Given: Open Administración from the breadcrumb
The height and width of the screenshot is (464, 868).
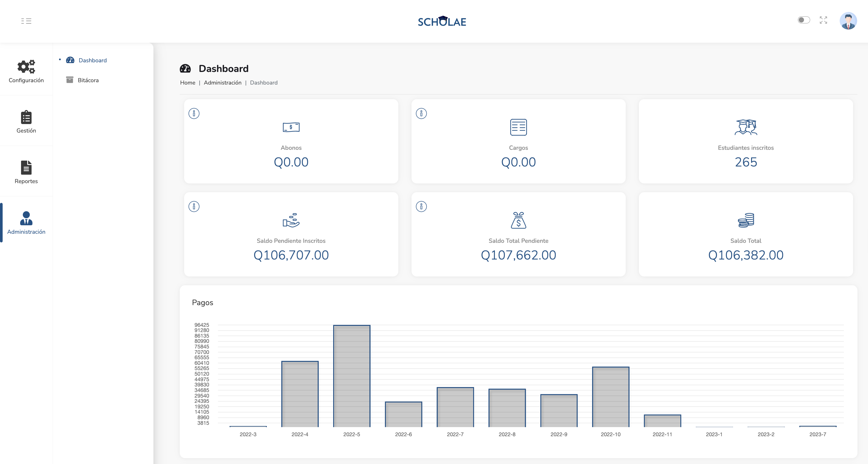Looking at the screenshot, I should pyautogui.click(x=222, y=83).
